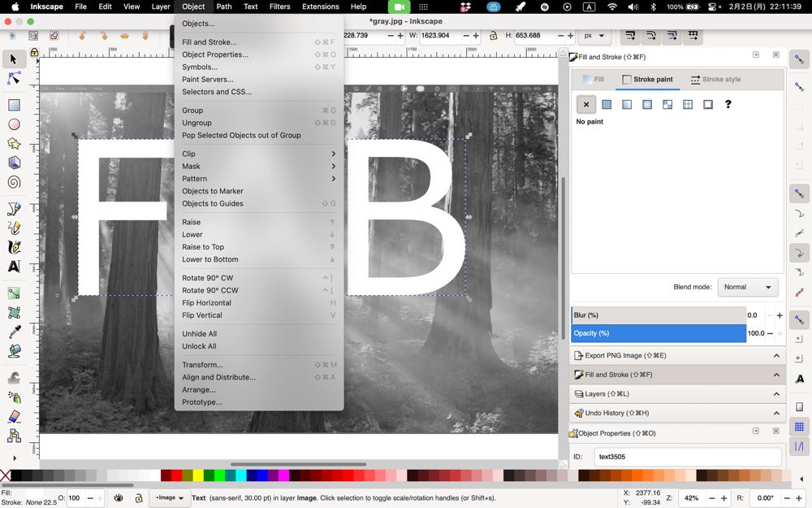Select the Selector arrow tool
The image size is (812, 508).
pos(14,59)
